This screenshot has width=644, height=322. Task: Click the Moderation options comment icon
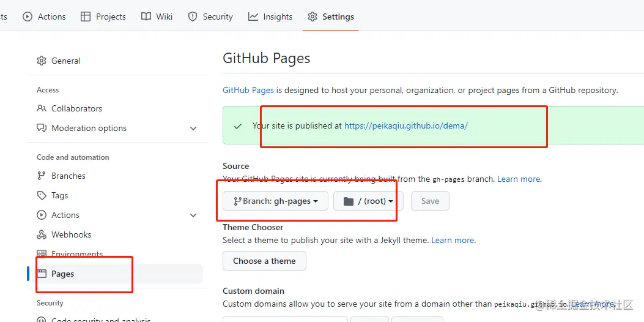click(42, 128)
